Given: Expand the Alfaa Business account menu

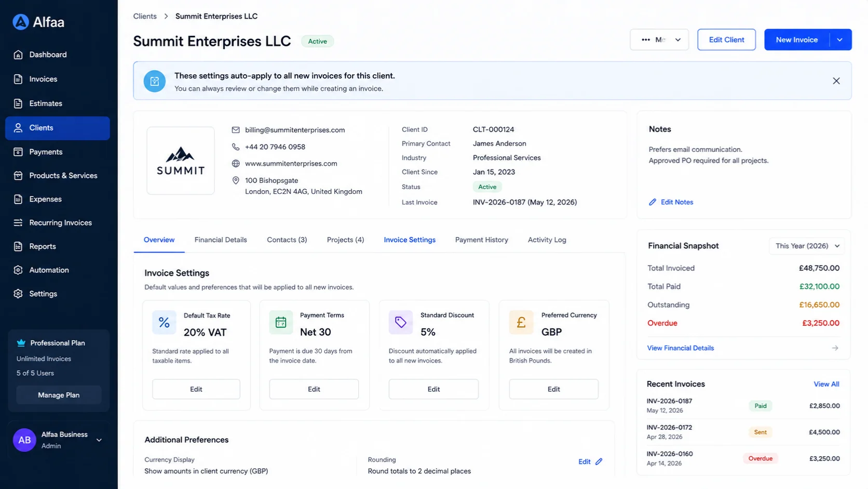Looking at the screenshot, I should click(99, 440).
